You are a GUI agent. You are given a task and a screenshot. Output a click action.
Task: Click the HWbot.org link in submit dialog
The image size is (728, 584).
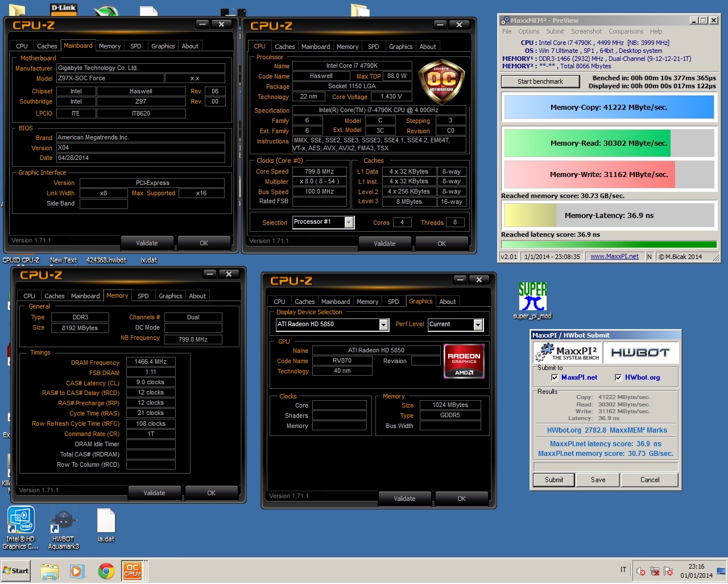pyautogui.click(x=643, y=377)
